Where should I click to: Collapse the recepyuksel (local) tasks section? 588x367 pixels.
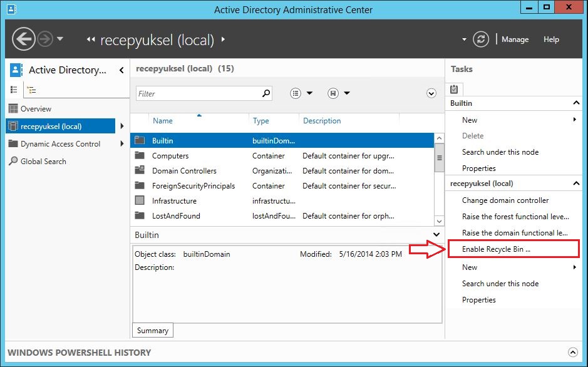[x=576, y=183]
